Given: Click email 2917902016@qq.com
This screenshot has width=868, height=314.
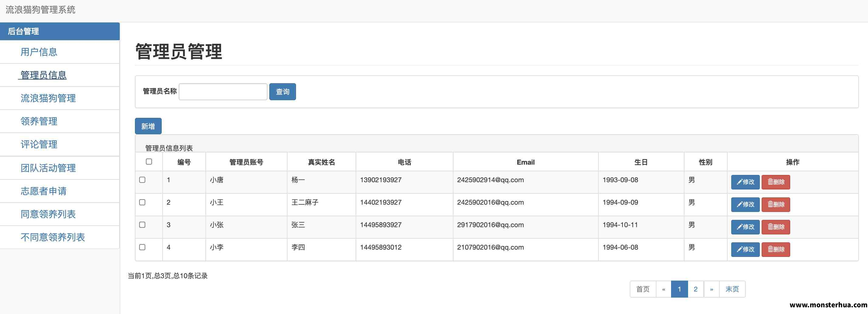Looking at the screenshot, I should pyautogui.click(x=490, y=225).
